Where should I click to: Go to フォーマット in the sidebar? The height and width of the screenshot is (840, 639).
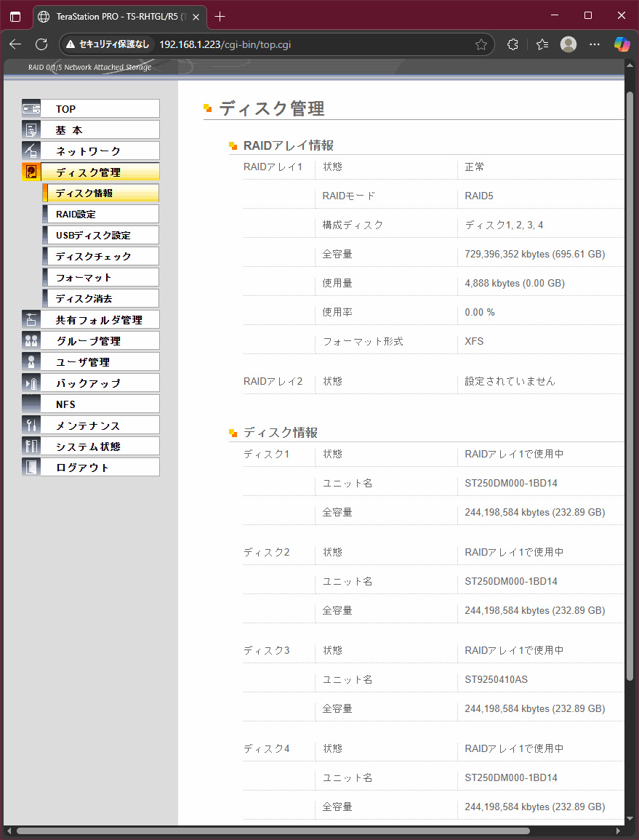[x=100, y=278]
